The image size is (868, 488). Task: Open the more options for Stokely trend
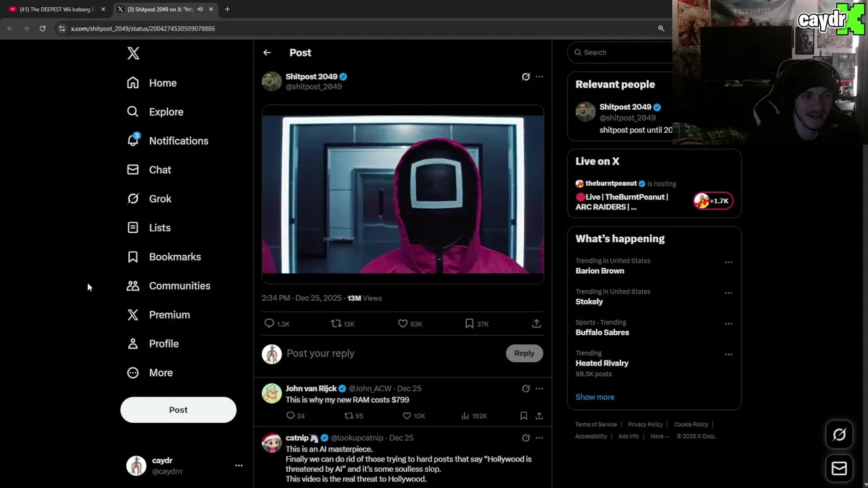[x=728, y=293]
